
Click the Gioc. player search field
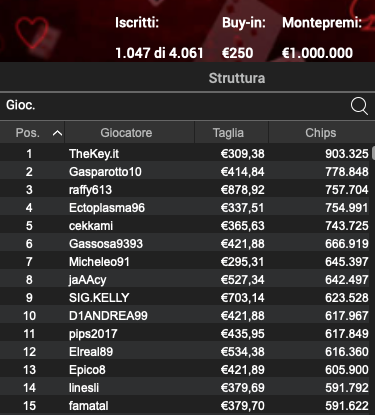pos(173,106)
